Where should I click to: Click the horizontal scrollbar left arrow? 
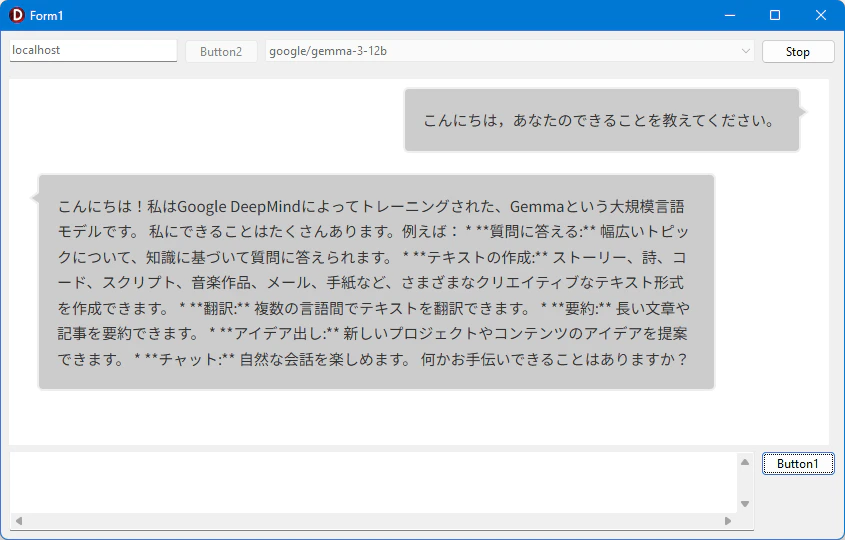pyautogui.click(x=19, y=521)
